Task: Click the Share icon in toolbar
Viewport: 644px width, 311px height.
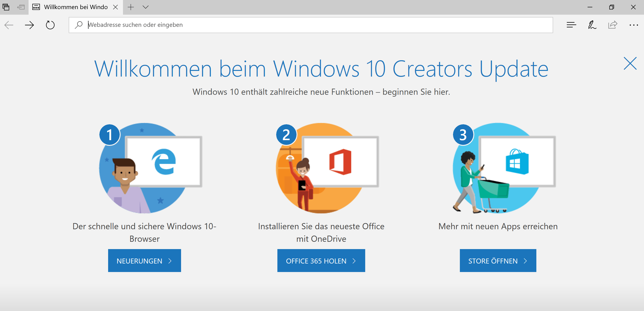Action: point(613,25)
